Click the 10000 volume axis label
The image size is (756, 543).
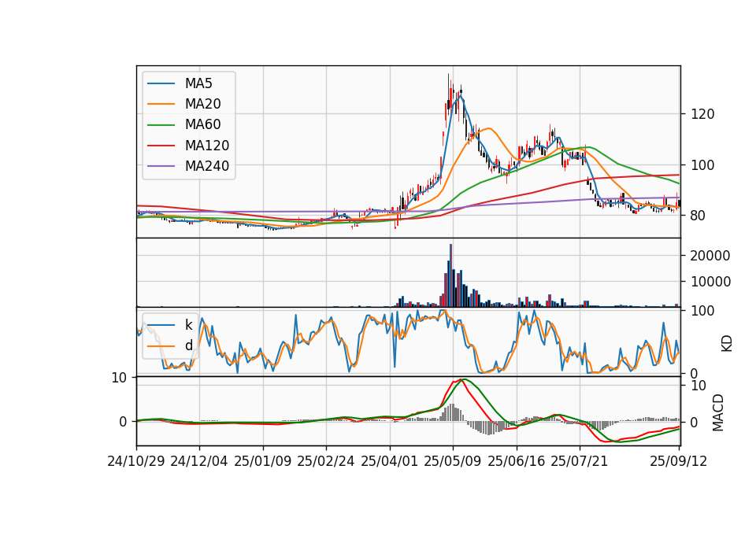[x=710, y=282]
